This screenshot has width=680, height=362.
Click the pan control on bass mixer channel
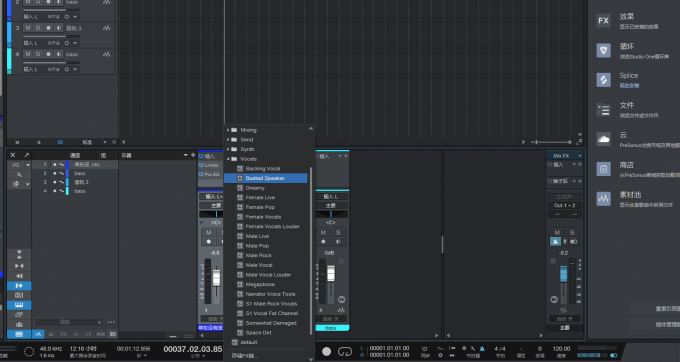(331, 214)
